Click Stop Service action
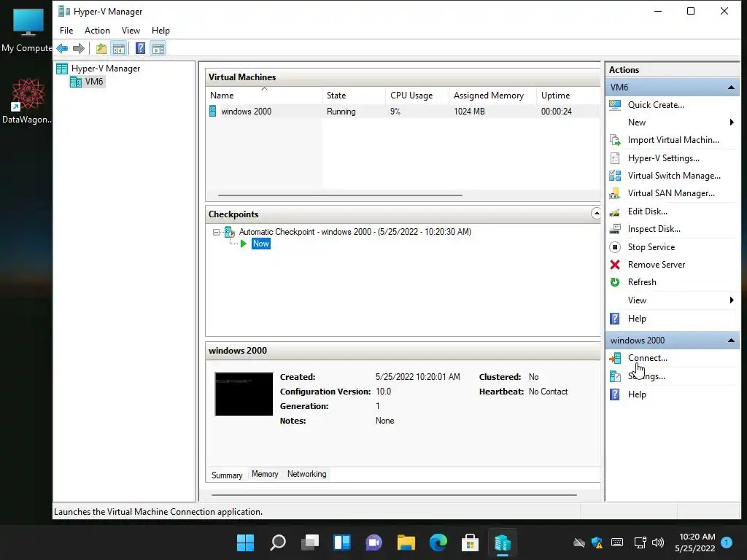 (x=651, y=247)
